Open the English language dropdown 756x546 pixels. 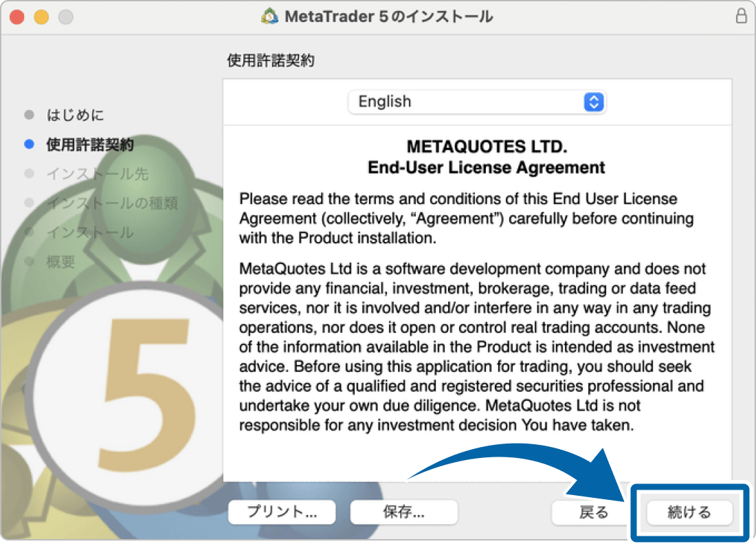point(476,102)
